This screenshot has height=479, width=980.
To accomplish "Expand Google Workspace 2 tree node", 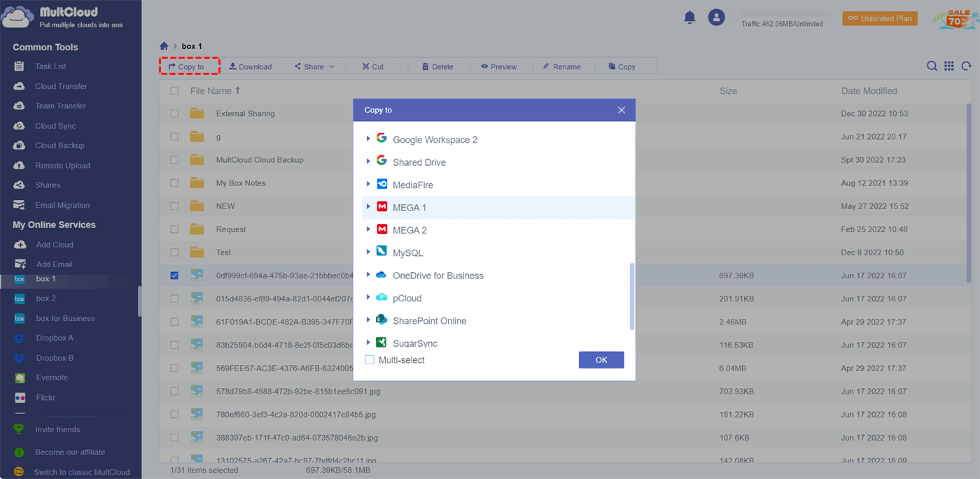I will pyautogui.click(x=368, y=139).
